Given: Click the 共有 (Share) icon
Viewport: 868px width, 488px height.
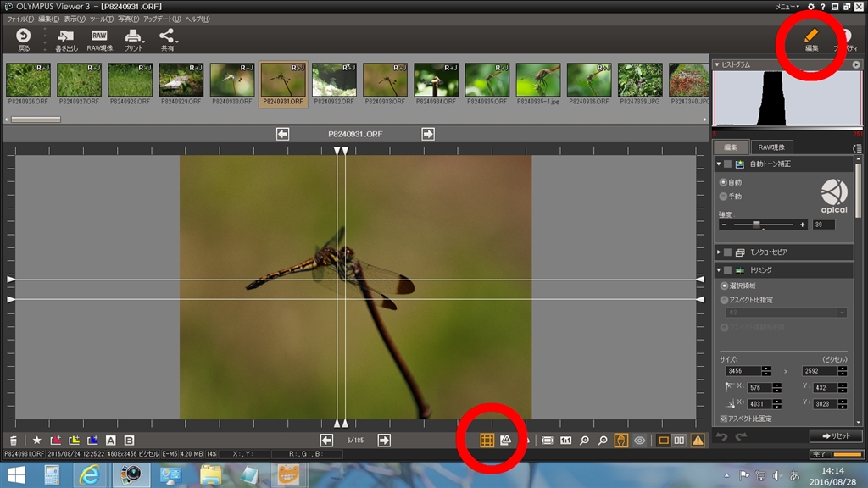Looking at the screenshot, I should (x=167, y=36).
